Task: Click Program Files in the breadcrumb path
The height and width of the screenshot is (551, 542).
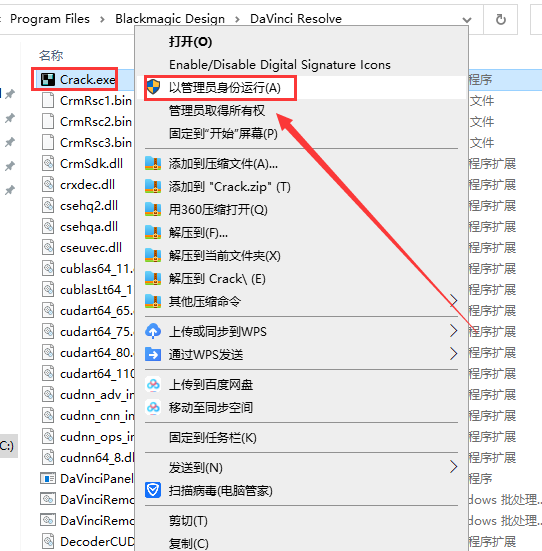Action: pos(50,19)
